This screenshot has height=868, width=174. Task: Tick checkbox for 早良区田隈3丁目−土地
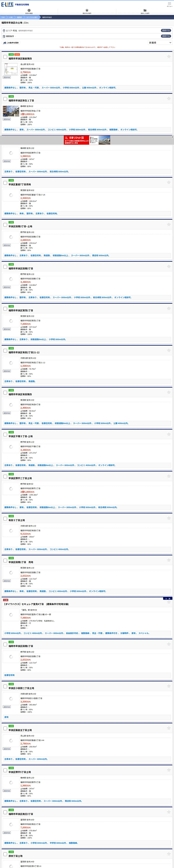point(5,225)
